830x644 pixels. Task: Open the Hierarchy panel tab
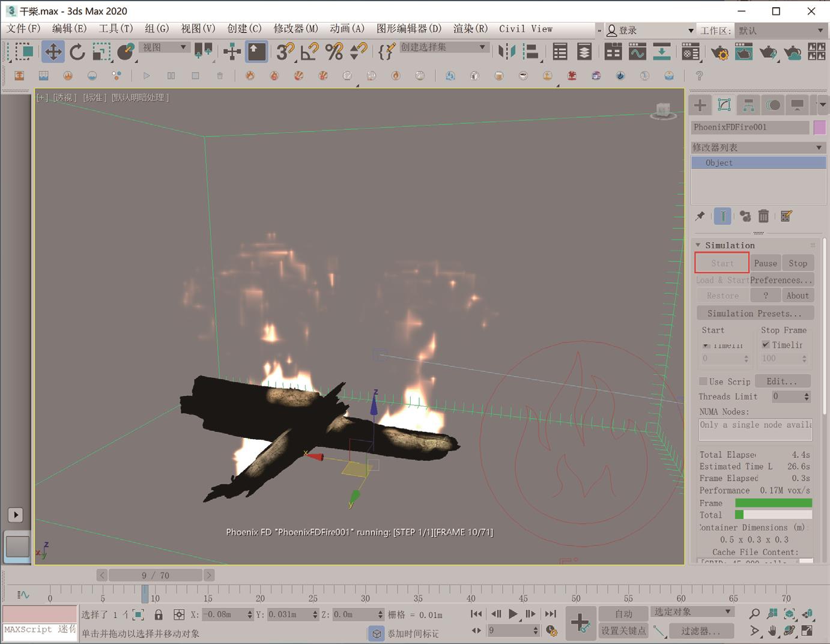pos(748,105)
